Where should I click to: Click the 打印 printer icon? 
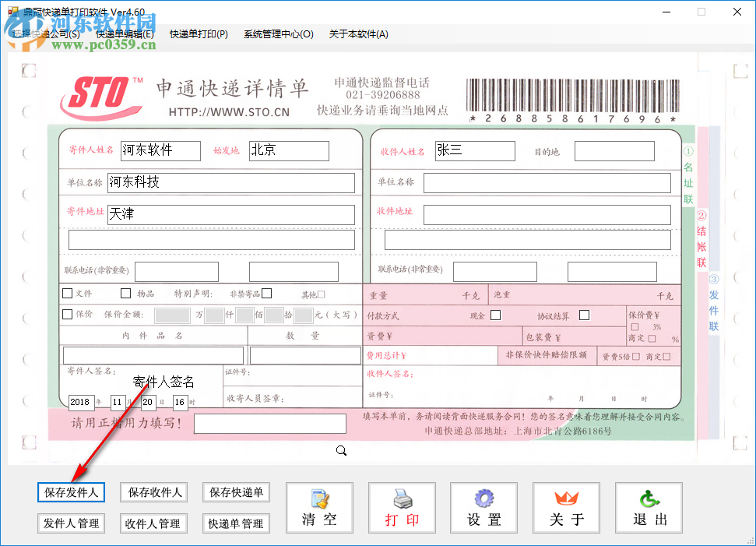point(402,507)
